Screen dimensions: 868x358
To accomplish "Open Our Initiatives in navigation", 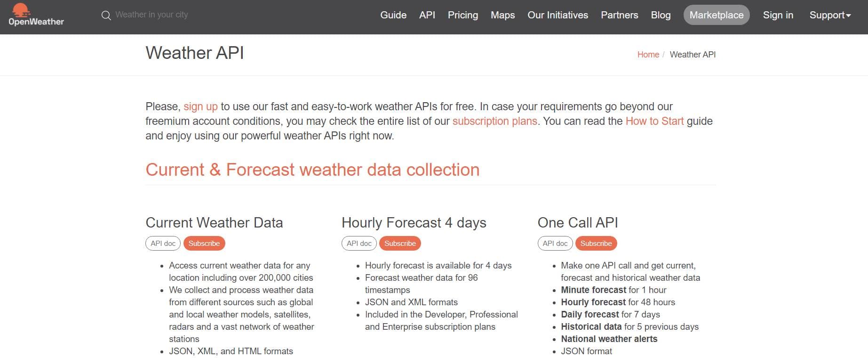I will [558, 15].
